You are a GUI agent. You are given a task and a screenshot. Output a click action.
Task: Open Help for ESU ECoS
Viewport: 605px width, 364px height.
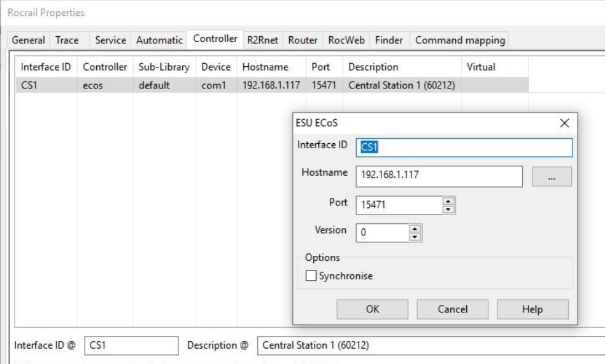click(x=532, y=310)
